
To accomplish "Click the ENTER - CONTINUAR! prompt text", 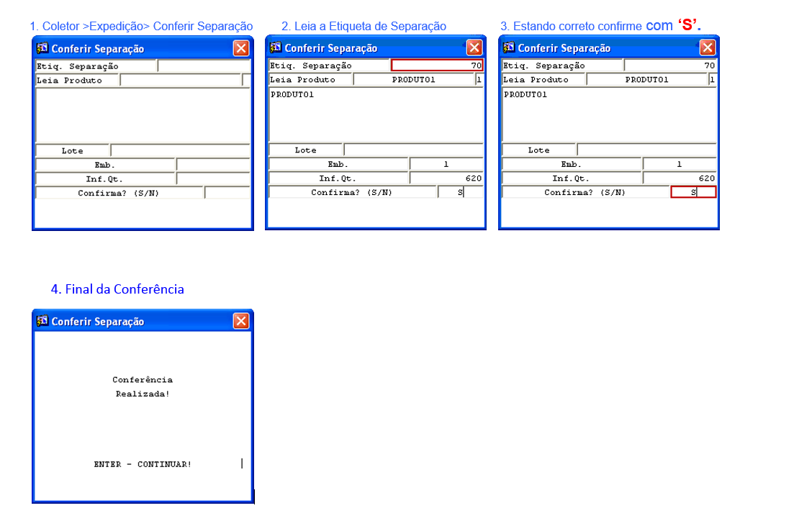I will click(x=143, y=464).
